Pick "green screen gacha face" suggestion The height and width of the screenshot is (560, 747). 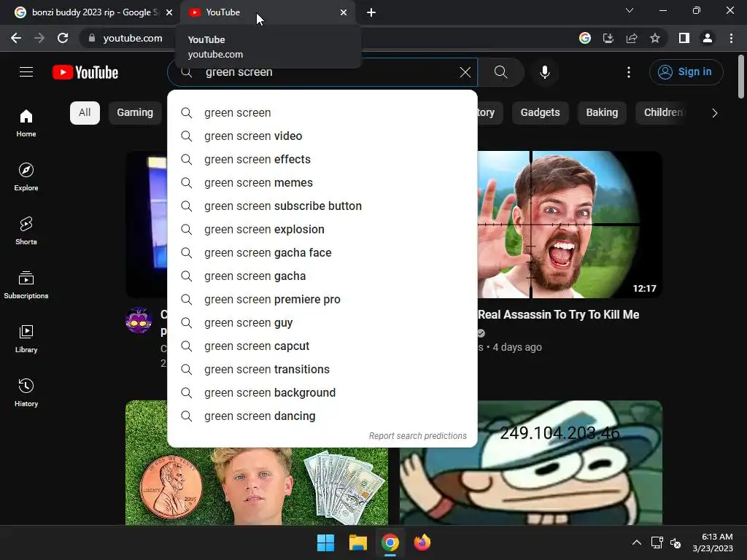coord(322,253)
